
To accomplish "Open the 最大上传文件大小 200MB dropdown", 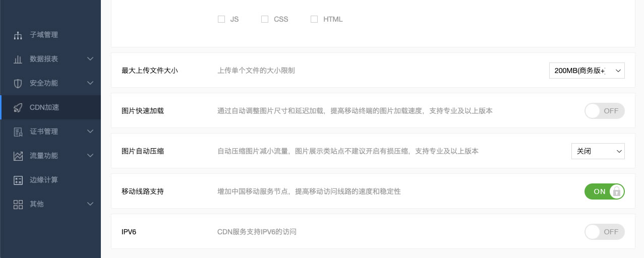I will tap(587, 71).
